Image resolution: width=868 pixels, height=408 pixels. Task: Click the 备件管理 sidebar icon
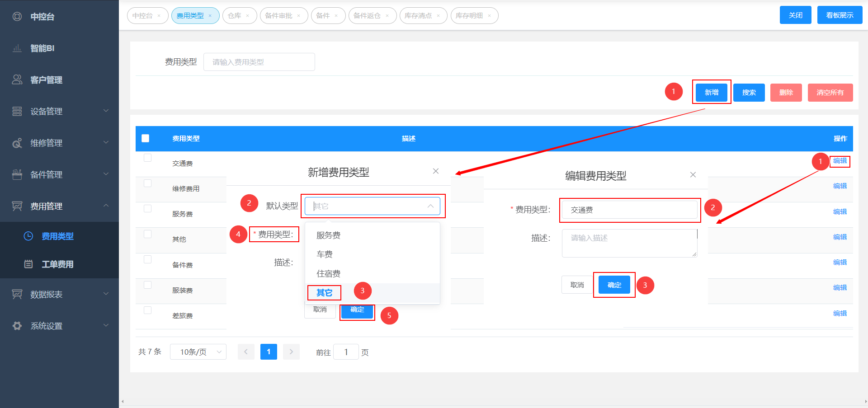point(17,175)
